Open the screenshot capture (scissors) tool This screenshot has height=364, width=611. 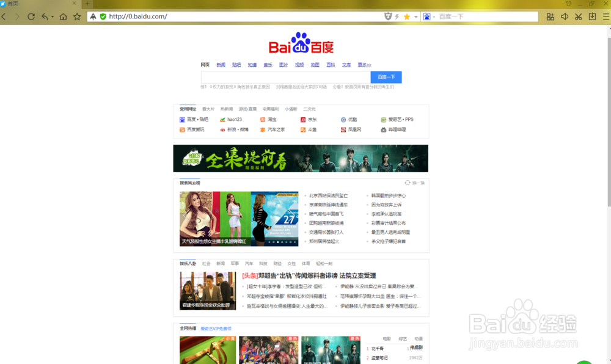579,16
